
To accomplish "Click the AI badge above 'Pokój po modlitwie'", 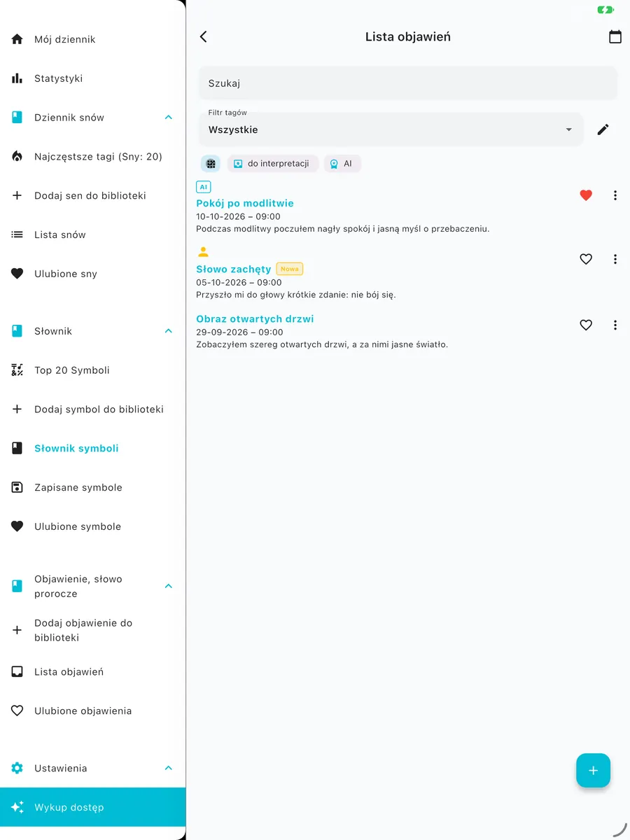I will (x=204, y=187).
